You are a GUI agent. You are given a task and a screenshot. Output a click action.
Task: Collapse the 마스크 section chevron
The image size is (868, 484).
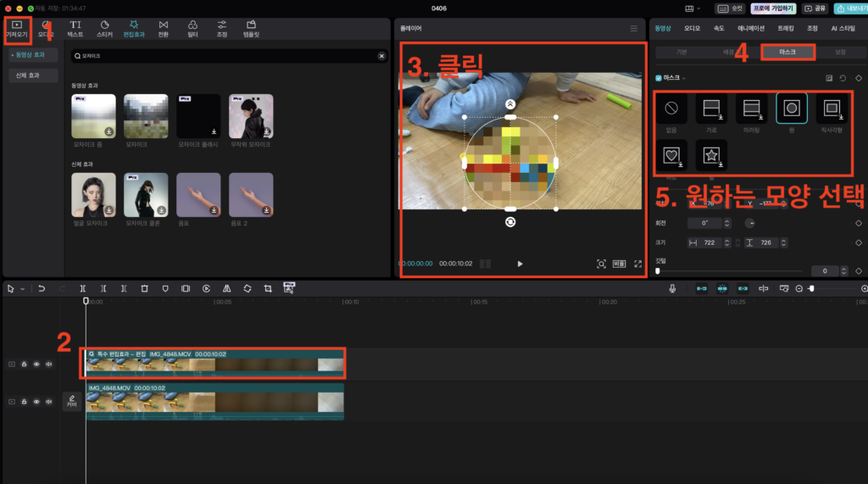click(685, 78)
